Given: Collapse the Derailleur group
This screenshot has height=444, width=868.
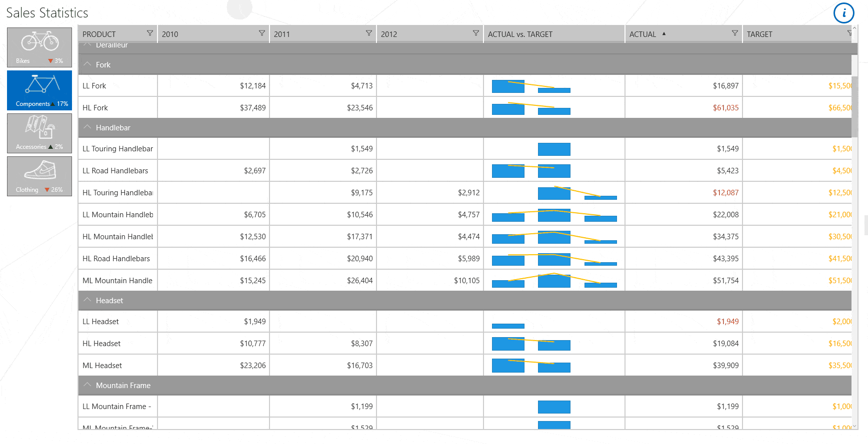Looking at the screenshot, I should (87, 45).
